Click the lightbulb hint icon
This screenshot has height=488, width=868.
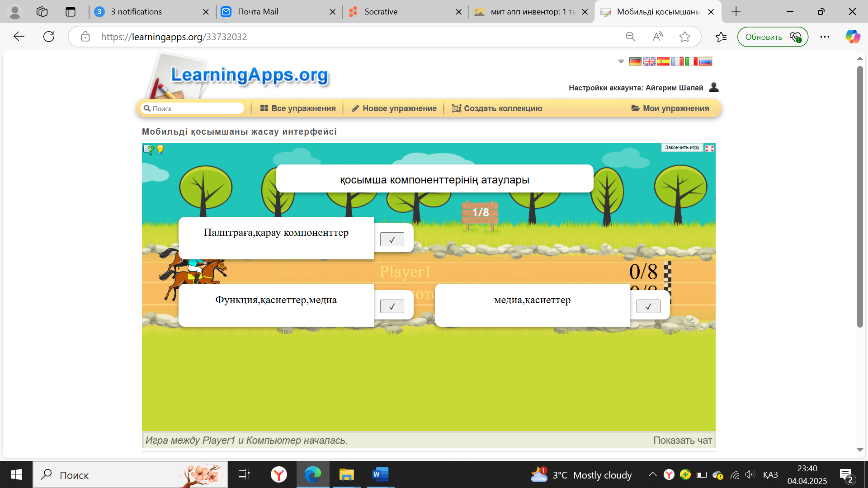click(160, 150)
